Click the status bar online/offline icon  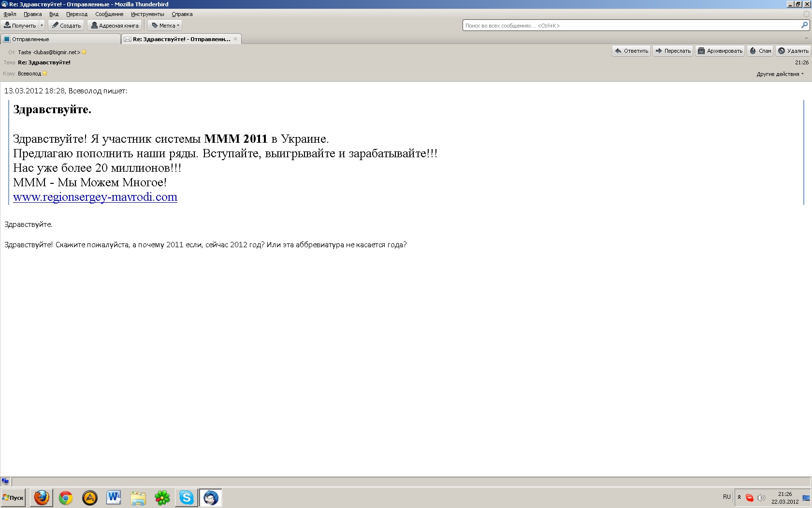(5, 481)
